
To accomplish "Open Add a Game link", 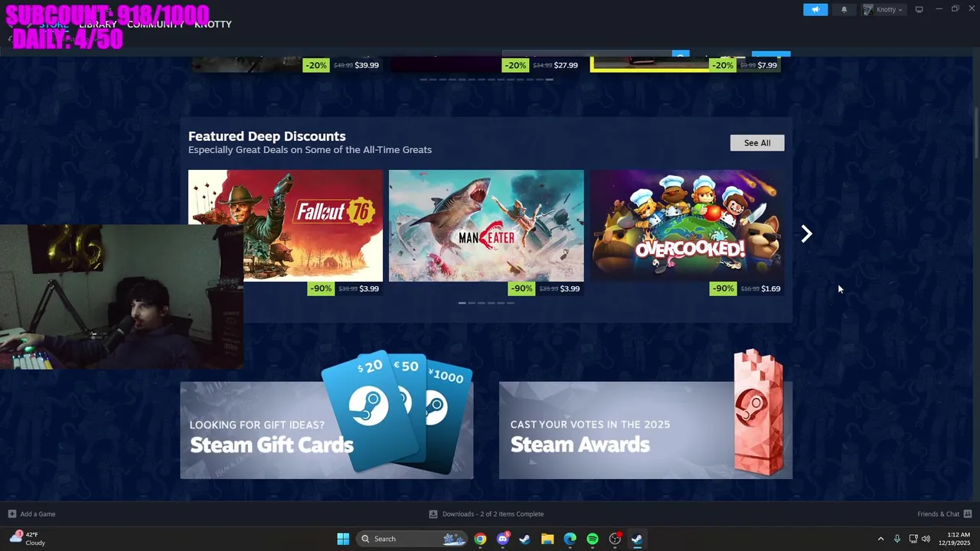I will click(38, 514).
